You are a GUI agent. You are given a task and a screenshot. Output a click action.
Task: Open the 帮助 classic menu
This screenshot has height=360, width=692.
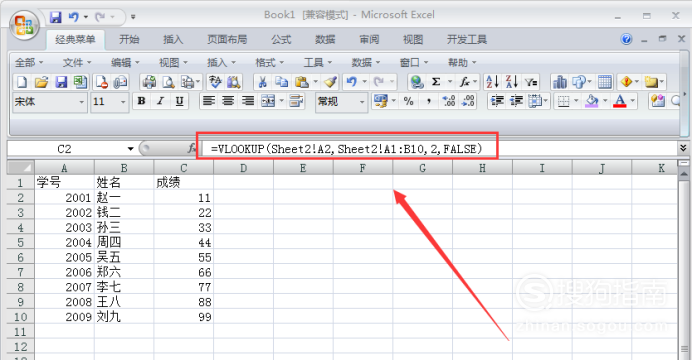click(462, 63)
